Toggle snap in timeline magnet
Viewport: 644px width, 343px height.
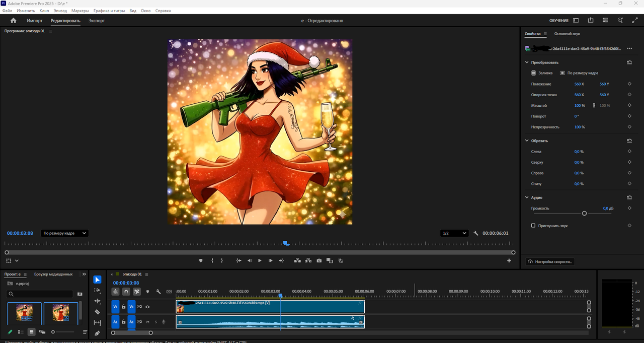126,292
